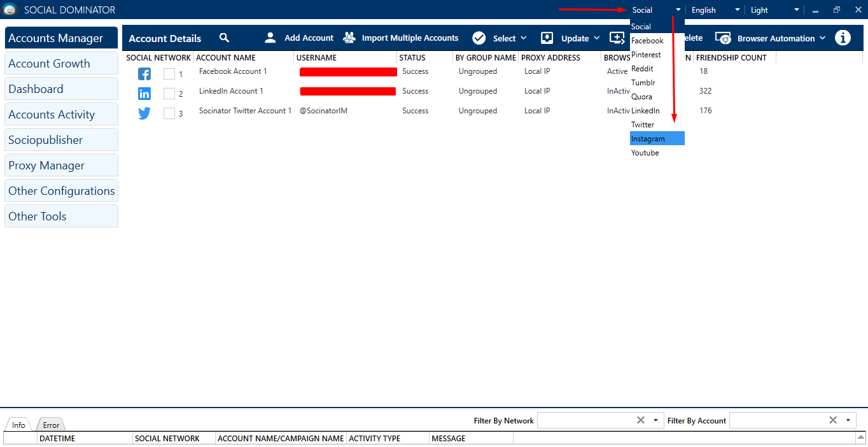
Task: Open the Other Tools section
Action: point(61,216)
